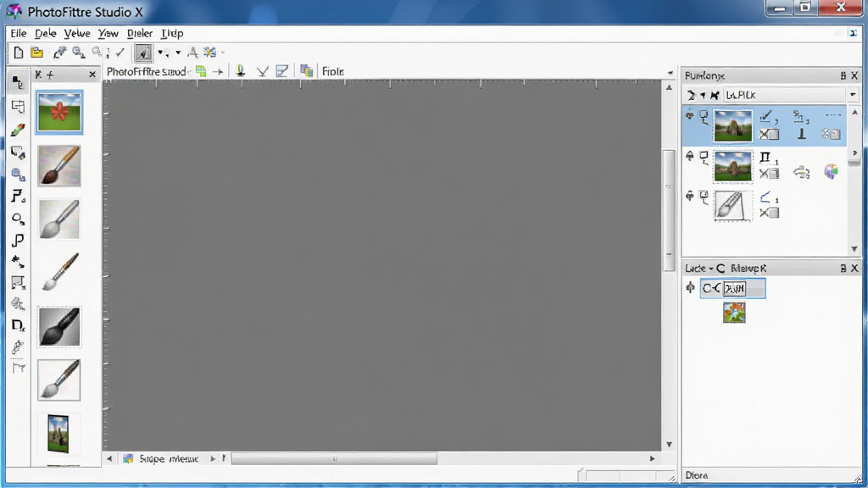Click the Fiole button in canvas toolbar
Viewport: 868px width, 488px height.
point(332,71)
